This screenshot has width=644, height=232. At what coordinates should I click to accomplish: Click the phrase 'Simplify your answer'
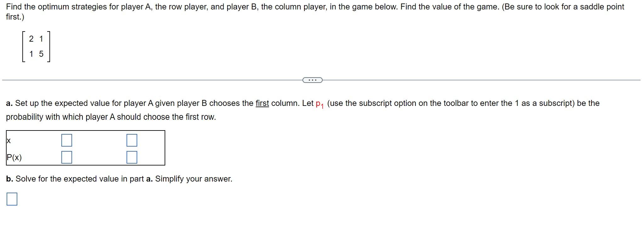[194, 179]
